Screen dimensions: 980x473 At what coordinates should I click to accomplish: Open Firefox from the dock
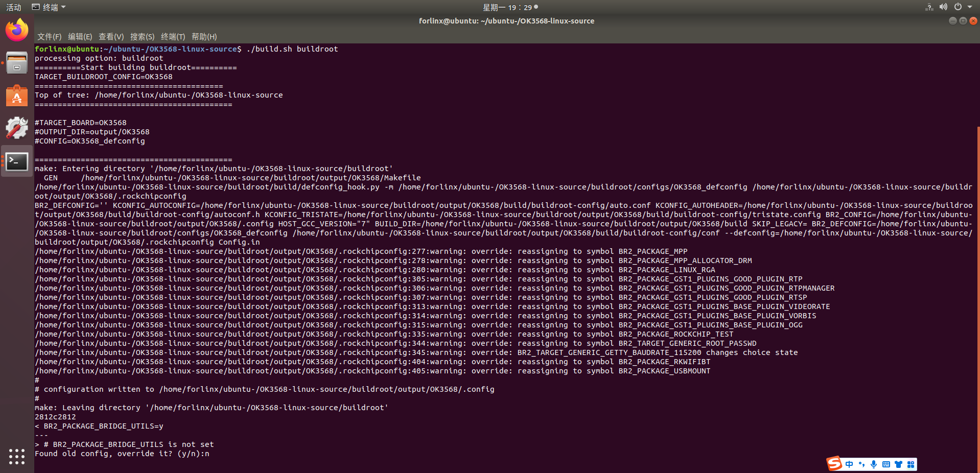pos(17,30)
